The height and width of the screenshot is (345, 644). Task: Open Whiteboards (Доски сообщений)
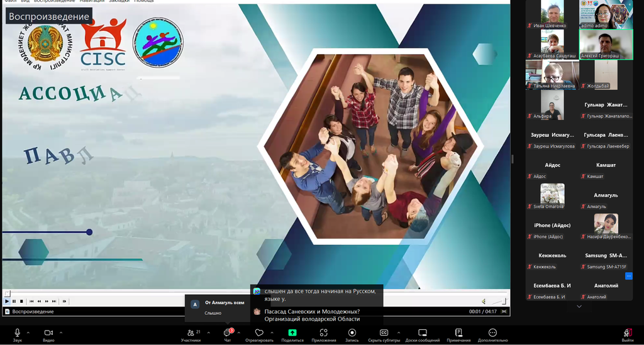pyautogui.click(x=423, y=334)
